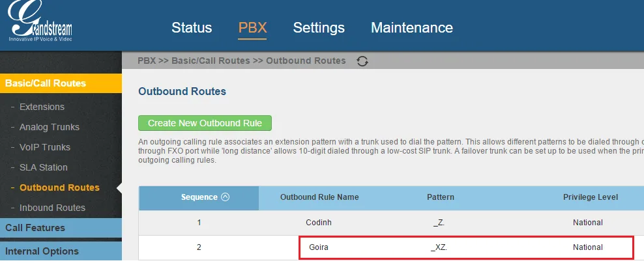
Task: Open the Status tab
Action: click(x=192, y=28)
